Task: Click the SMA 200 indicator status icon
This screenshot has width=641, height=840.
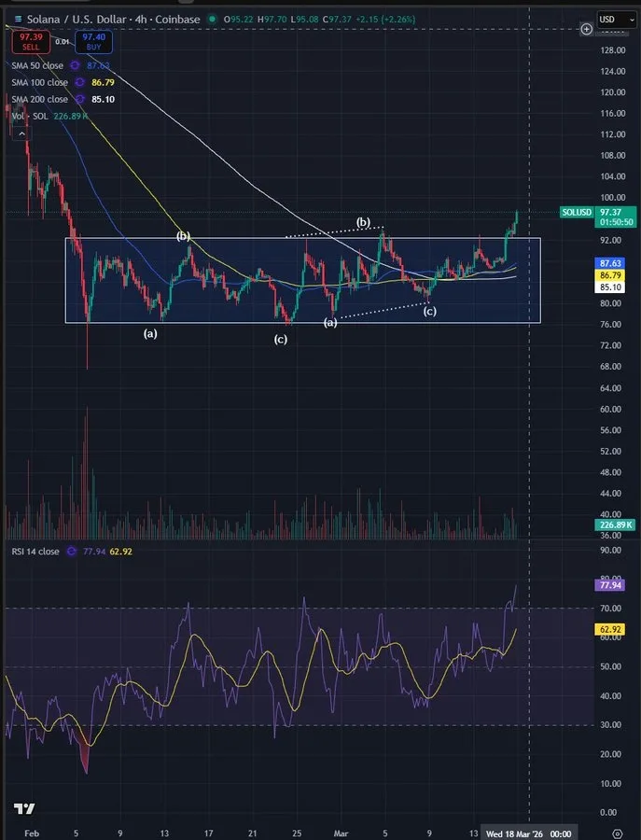Action: click(80, 99)
